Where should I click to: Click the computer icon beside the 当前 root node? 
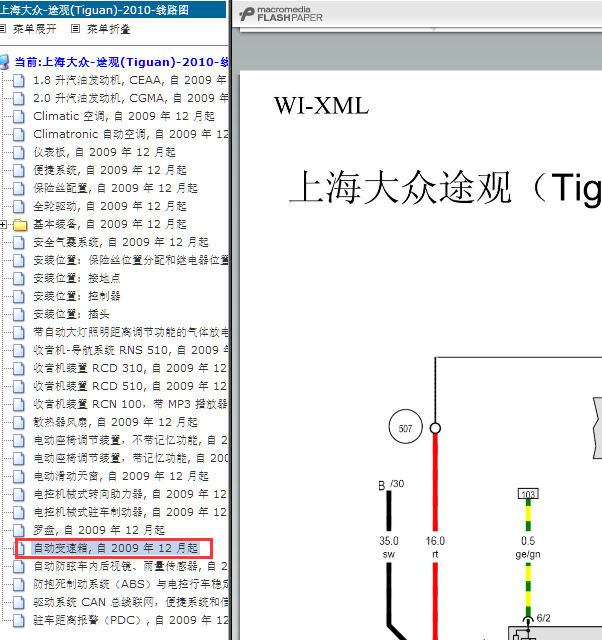click(x=4, y=62)
